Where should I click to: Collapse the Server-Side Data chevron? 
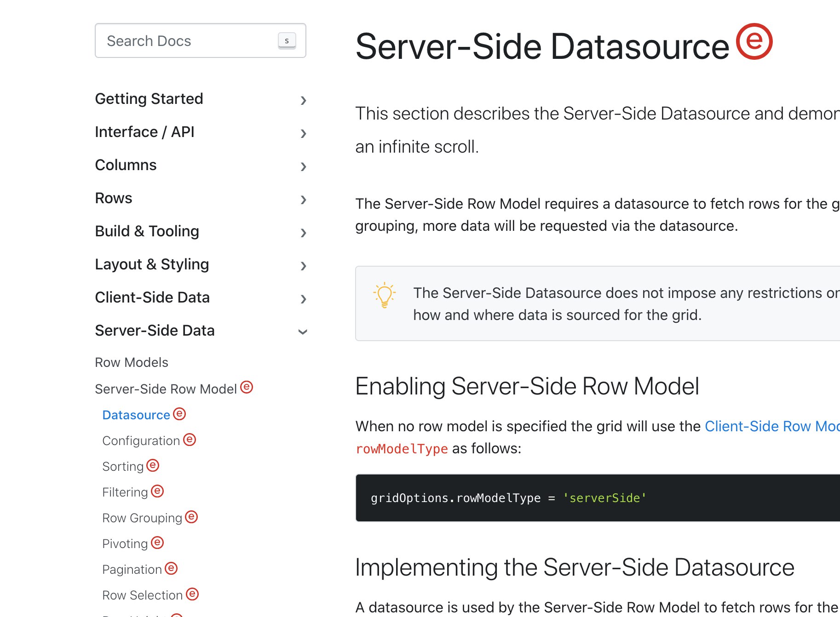click(303, 331)
